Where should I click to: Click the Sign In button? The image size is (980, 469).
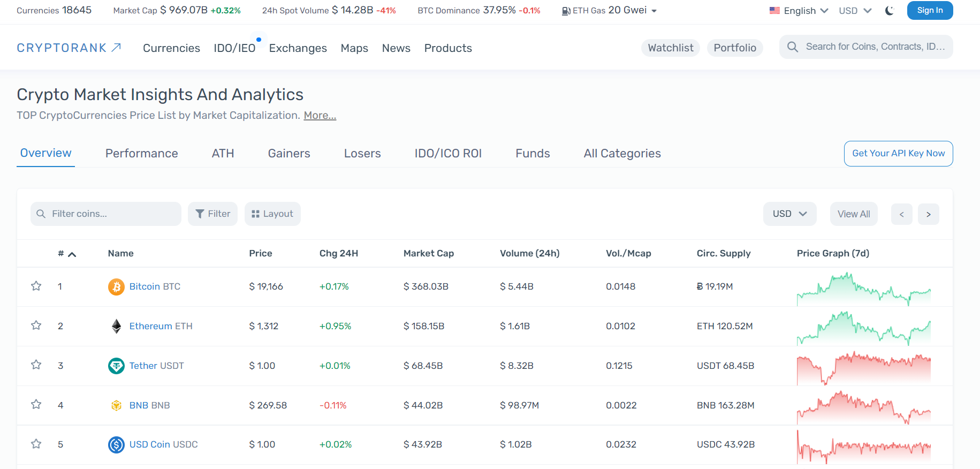pyautogui.click(x=930, y=10)
